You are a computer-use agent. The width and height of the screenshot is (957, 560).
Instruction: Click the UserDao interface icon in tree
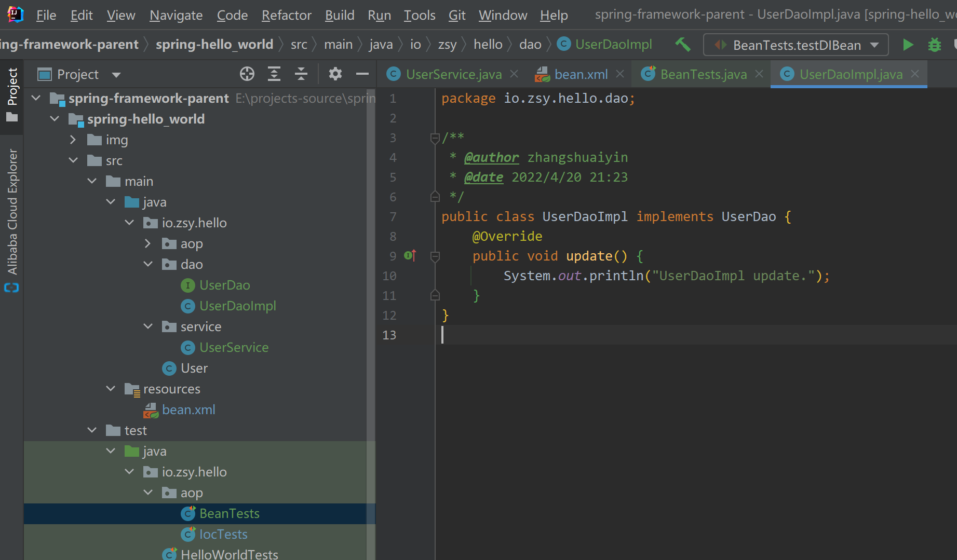[x=187, y=285]
